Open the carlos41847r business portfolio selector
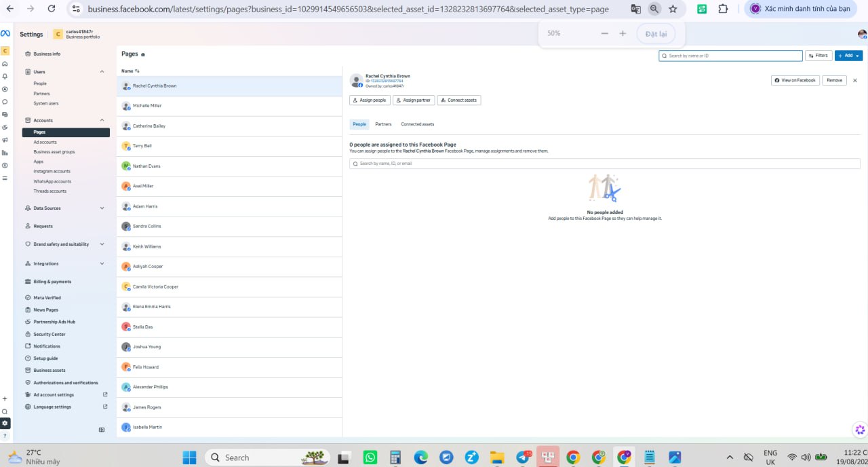The image size is (868, 467). 77,34
